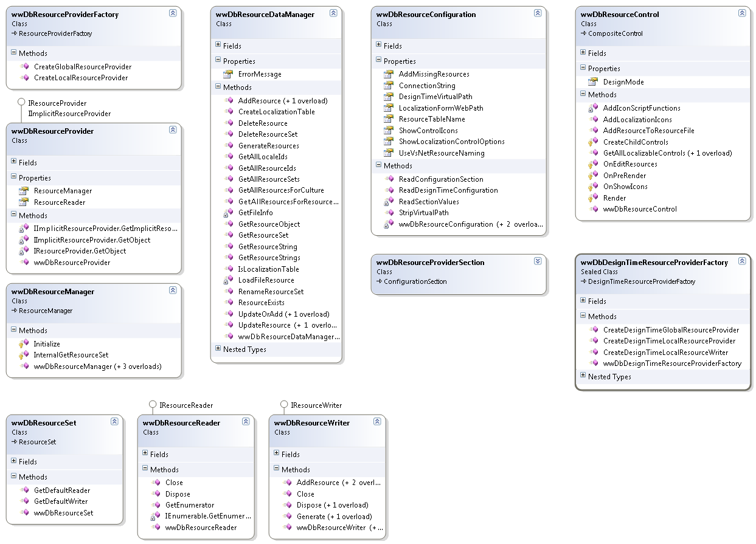The image size is (756, 544).
Task: Expand Nested Types in wwDbDesignTimeResourceProviderFactory
Action: [x=583, y=376]
